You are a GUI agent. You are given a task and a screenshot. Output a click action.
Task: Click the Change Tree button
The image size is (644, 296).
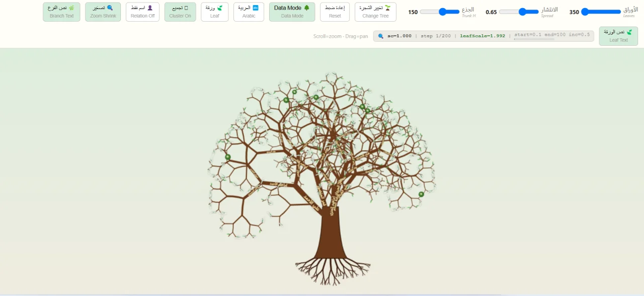tap(375, 12)
